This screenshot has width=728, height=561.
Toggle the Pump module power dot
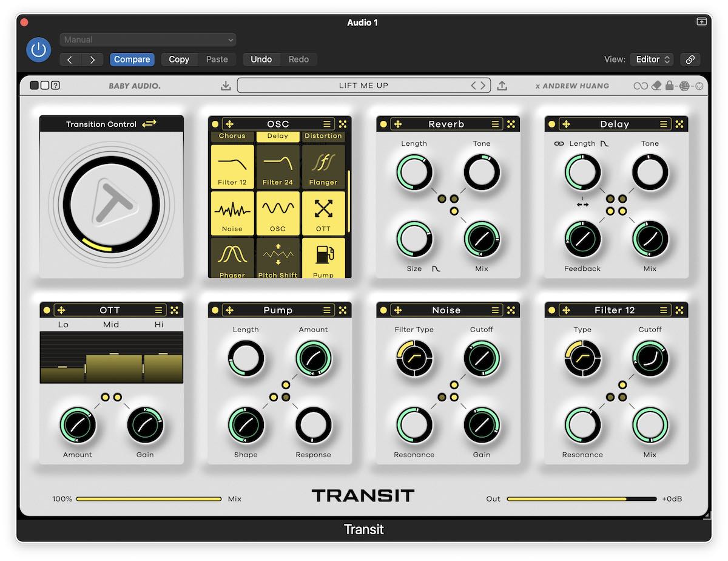pos(215,310)
